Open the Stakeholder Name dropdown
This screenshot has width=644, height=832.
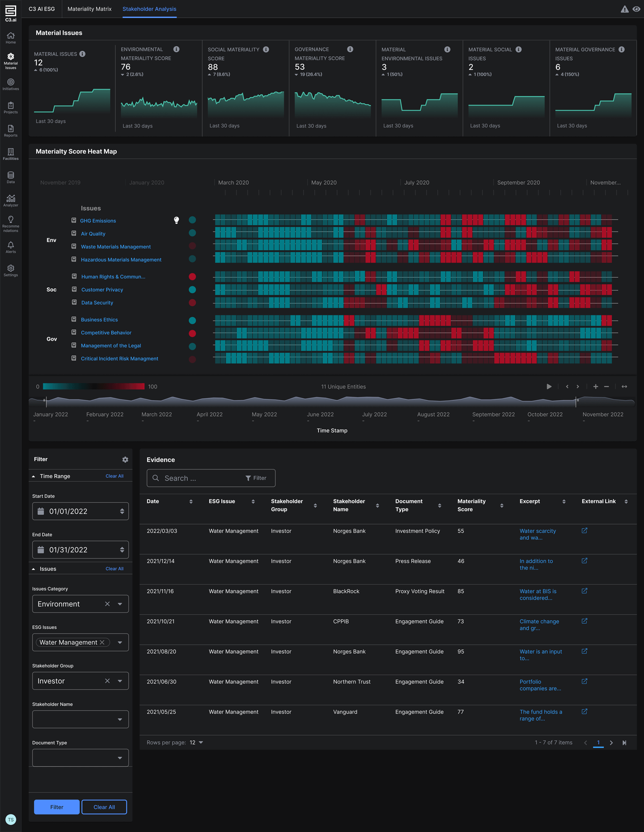80,719
